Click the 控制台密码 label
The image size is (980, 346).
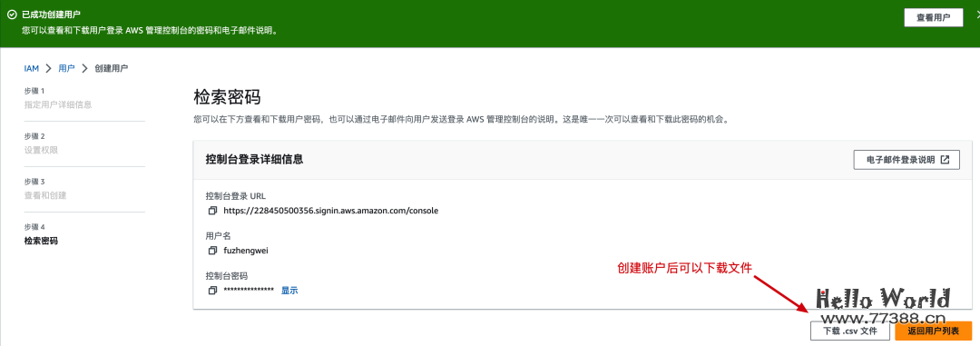coord(227,276)
